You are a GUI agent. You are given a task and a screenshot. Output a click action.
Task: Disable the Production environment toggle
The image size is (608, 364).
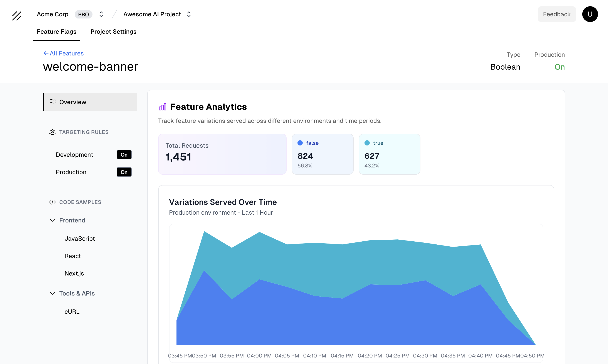pos(124,172)
